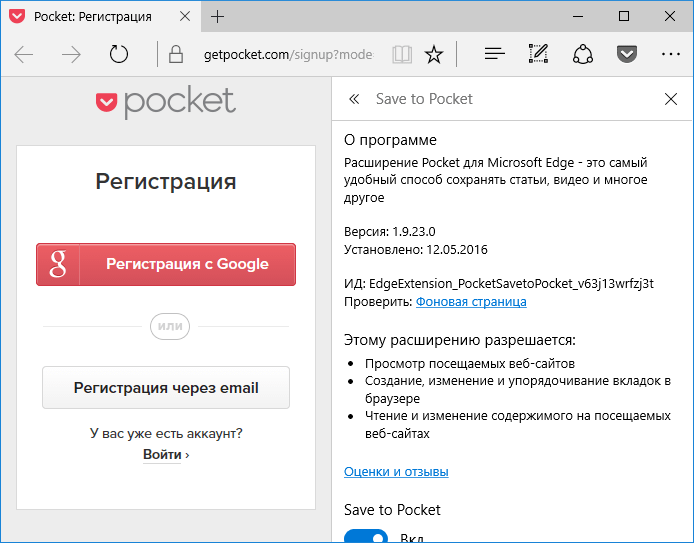Open a new tab with plus button
This screenshot has width=694, height=543.
point(217,16)
